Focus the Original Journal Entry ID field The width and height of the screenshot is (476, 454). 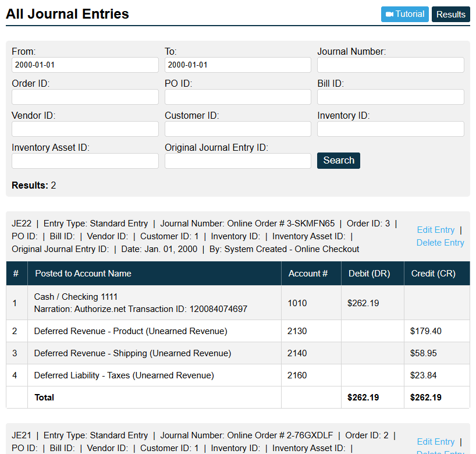(237, 161)
